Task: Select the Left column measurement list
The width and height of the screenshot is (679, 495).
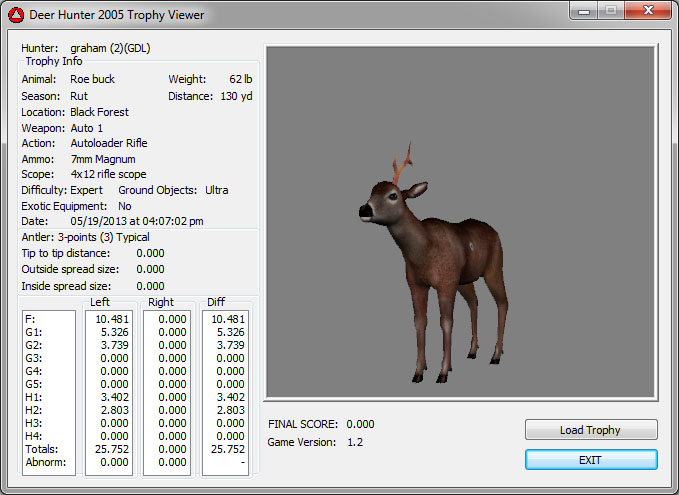Action: 110,390
